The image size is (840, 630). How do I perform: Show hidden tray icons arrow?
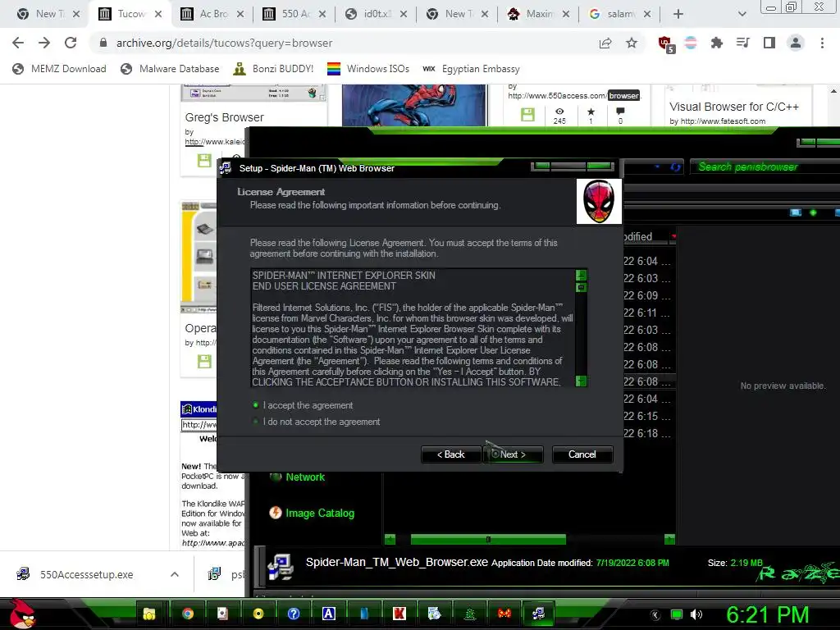pos(655,614)
